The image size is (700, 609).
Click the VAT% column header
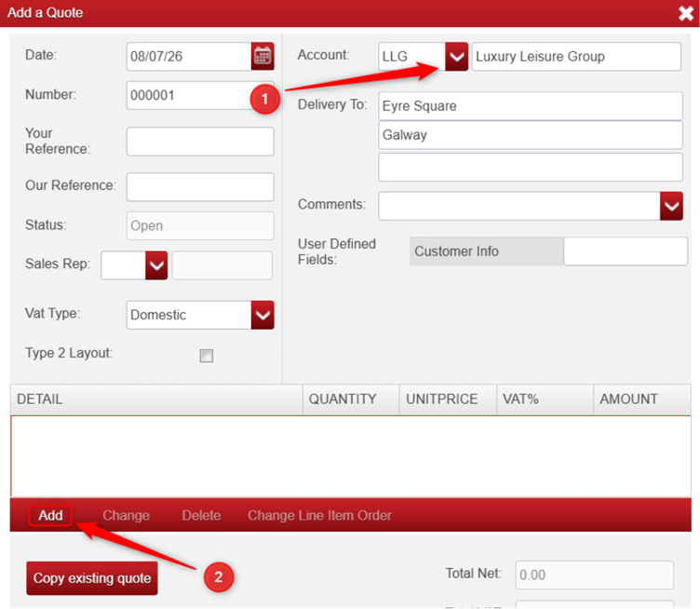point(545,399)
